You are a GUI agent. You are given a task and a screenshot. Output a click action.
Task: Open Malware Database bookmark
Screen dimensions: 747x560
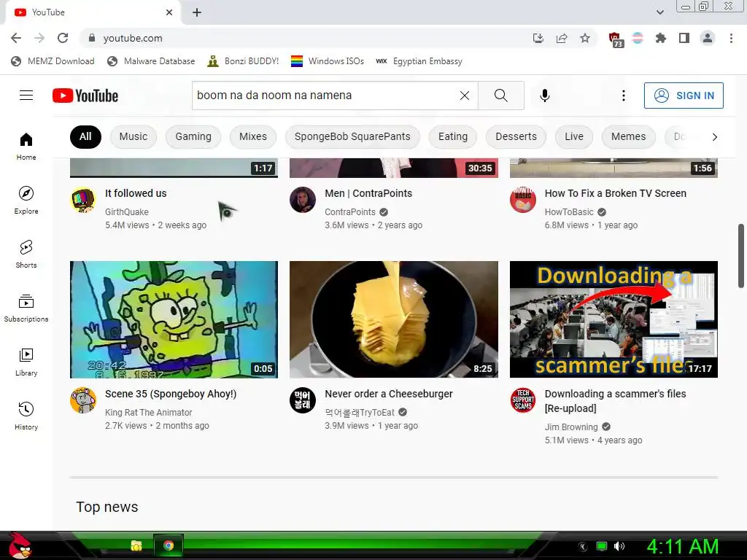152,61
